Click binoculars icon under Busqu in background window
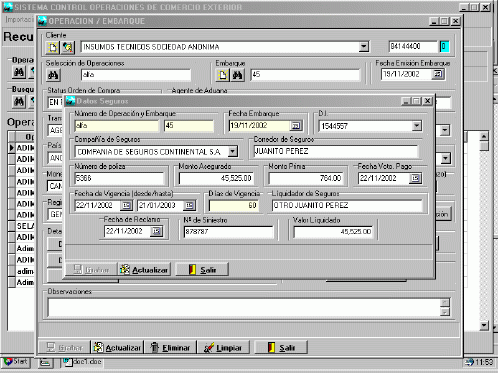 point(19,101)
